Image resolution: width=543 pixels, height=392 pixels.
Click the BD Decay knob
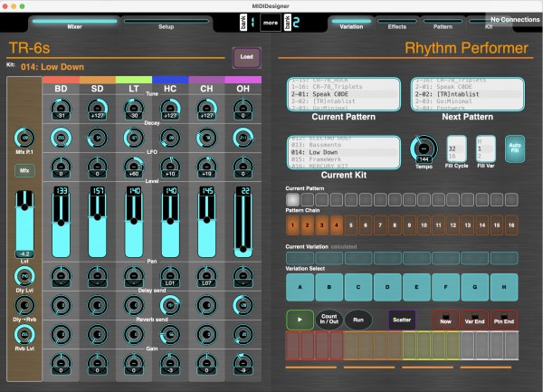click(61, 138)
